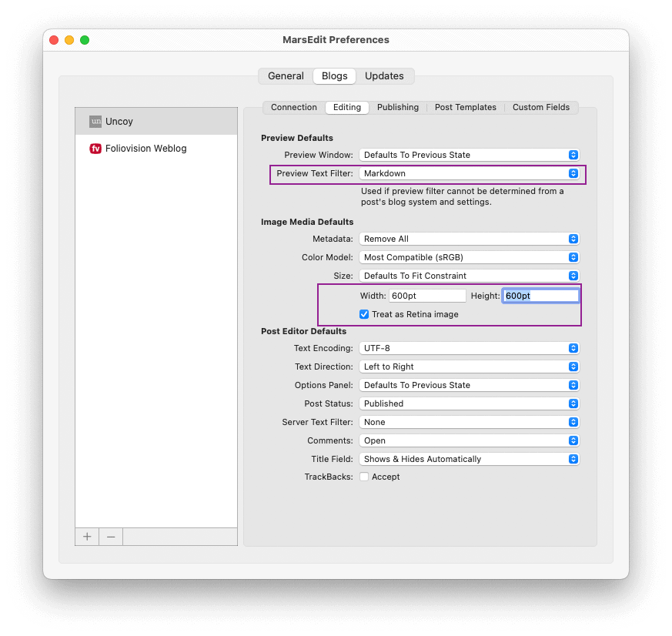The width and height of the screenshot is (672, 636).
Task: Open Preview Window popup arrows
Action: pyautogui.click(x=573, y=155)
